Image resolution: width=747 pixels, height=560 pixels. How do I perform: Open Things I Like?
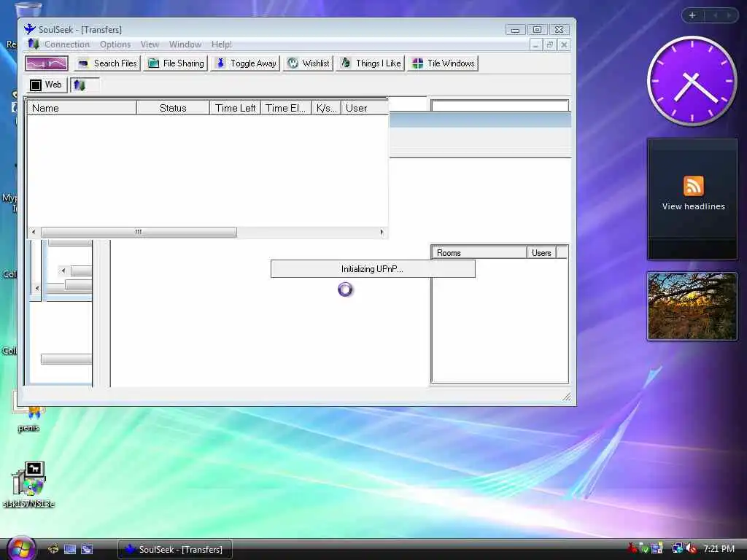point(371,63)
